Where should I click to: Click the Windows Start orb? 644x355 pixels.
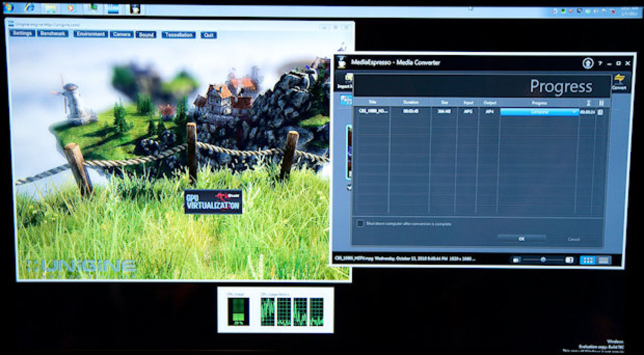8,7
